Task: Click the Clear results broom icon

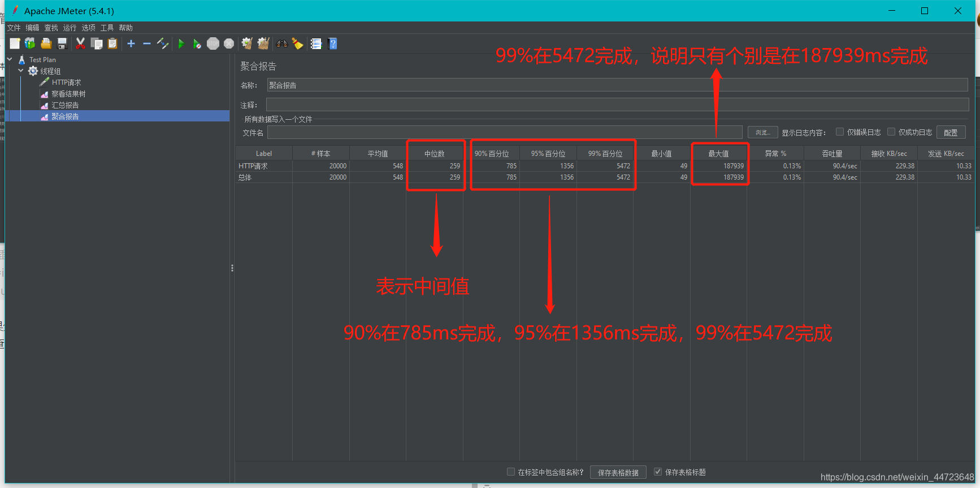Action: tap(247, 43)
